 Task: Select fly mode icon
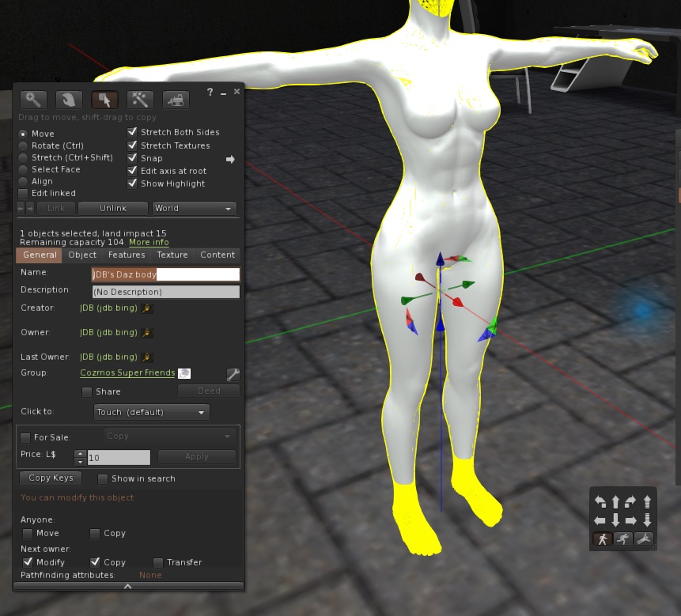[644, 539]
